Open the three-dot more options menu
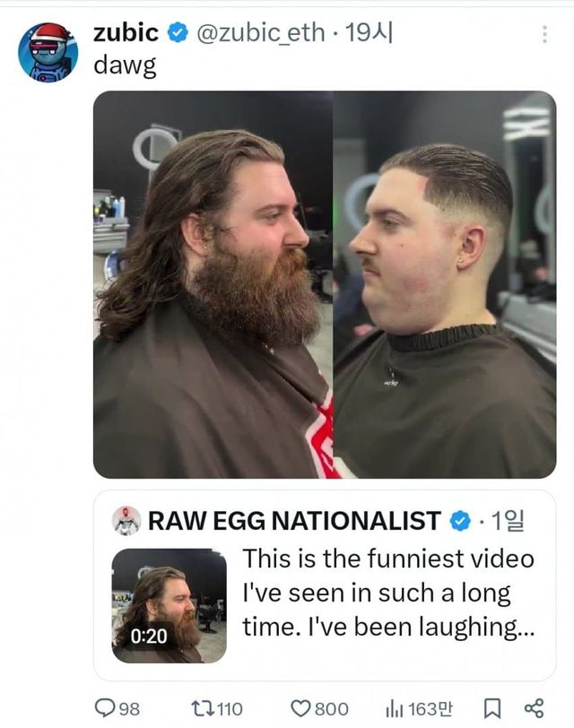Viewport: 574px width, 728px height. point(544,34)
